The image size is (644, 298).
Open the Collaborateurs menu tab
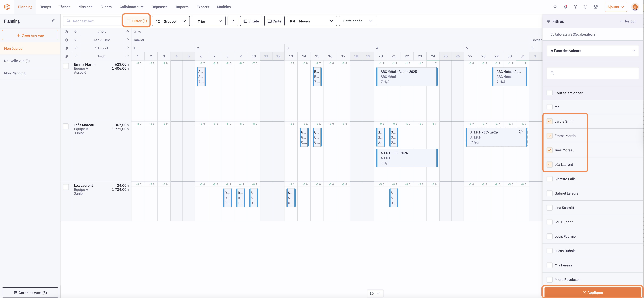point(131,7)
